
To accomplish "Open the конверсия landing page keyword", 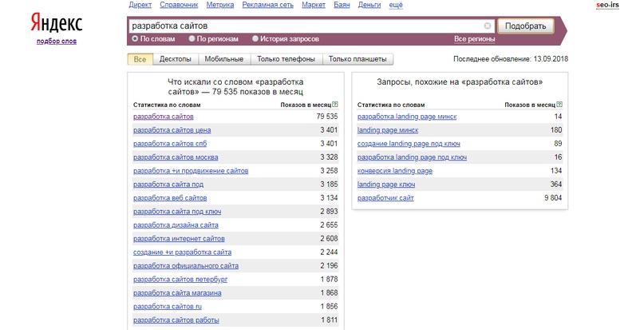I will pos(395,171).
